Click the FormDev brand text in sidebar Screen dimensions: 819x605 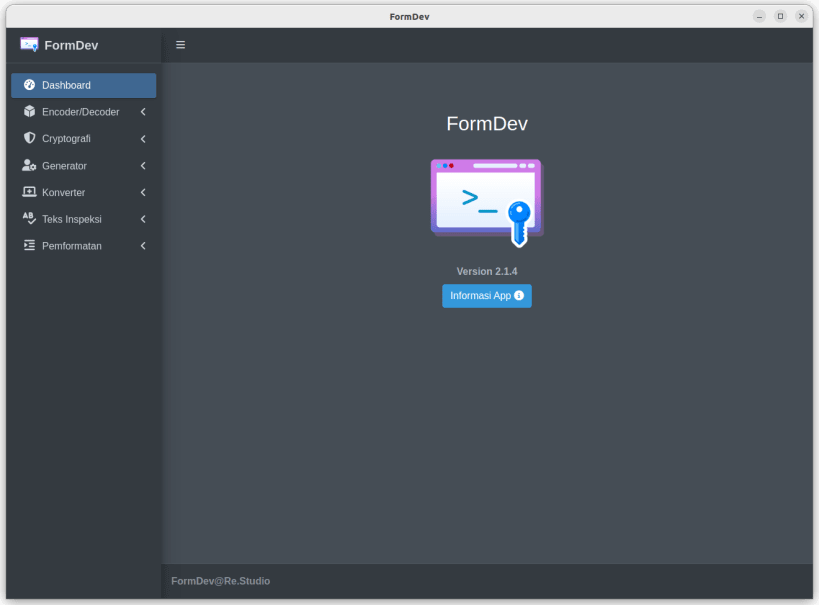point(71,45)
